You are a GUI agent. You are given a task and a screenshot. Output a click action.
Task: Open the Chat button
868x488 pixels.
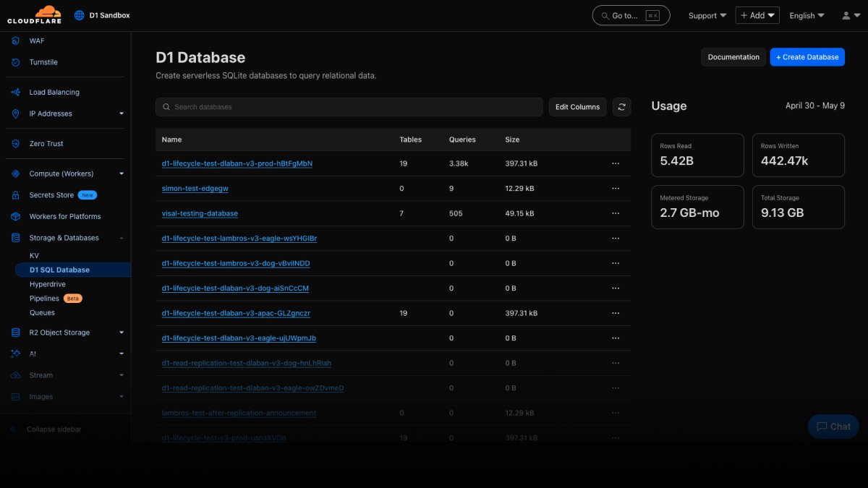tap(833, 427)
